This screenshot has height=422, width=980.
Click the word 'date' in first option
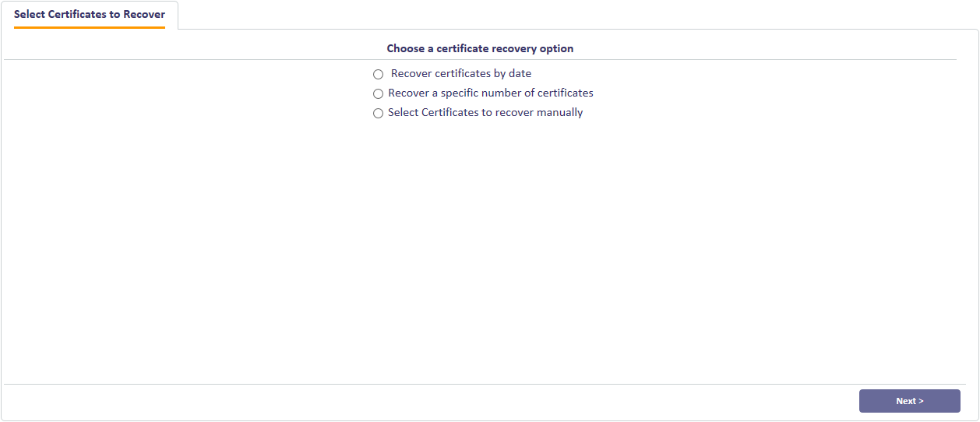[x=520, y=74]
